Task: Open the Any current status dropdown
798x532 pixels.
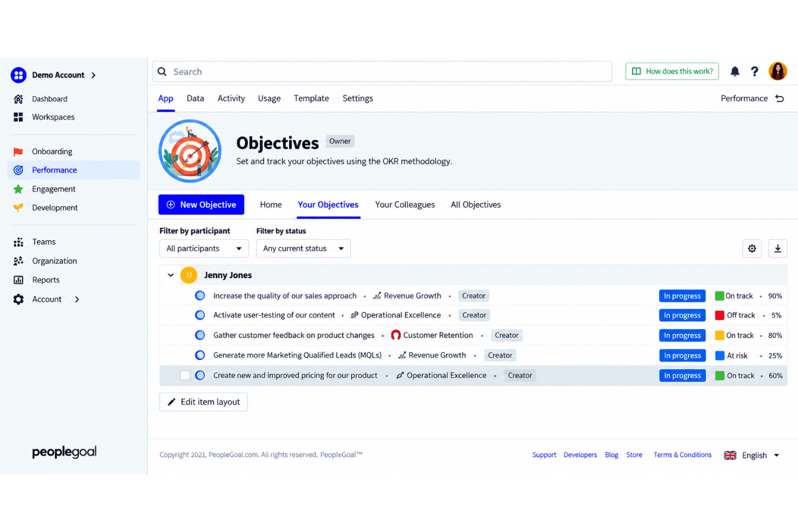Action: (304, 248)
